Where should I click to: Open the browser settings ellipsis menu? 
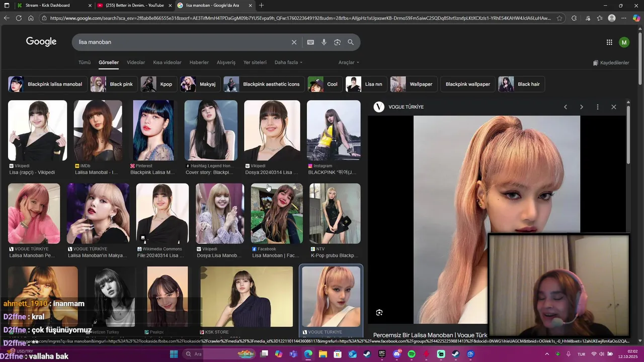(x=624, y=18)
